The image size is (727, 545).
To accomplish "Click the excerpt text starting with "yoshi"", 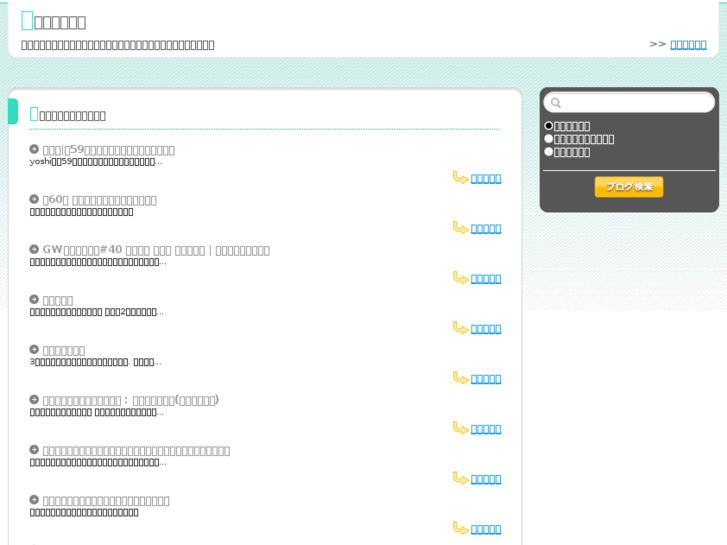I will pos(96,162).
